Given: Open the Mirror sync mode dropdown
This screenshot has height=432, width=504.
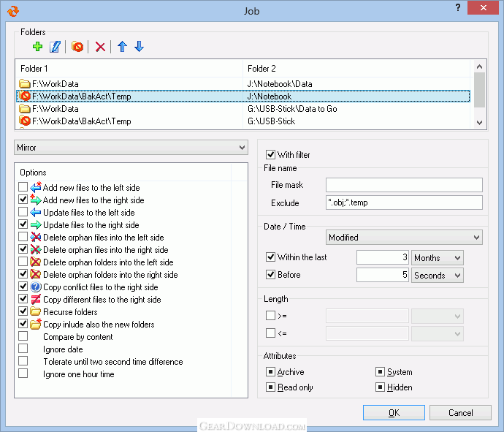Looking at the screenshot, I should click(131, 148).
